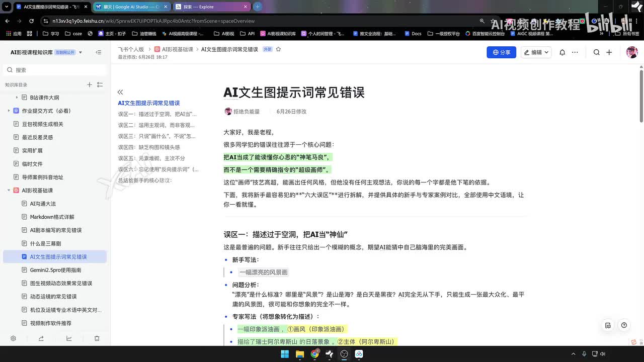The image size is (644, 362).
Task: Go to 飞书个人版 breadcrumb
Action: point(131,49)
